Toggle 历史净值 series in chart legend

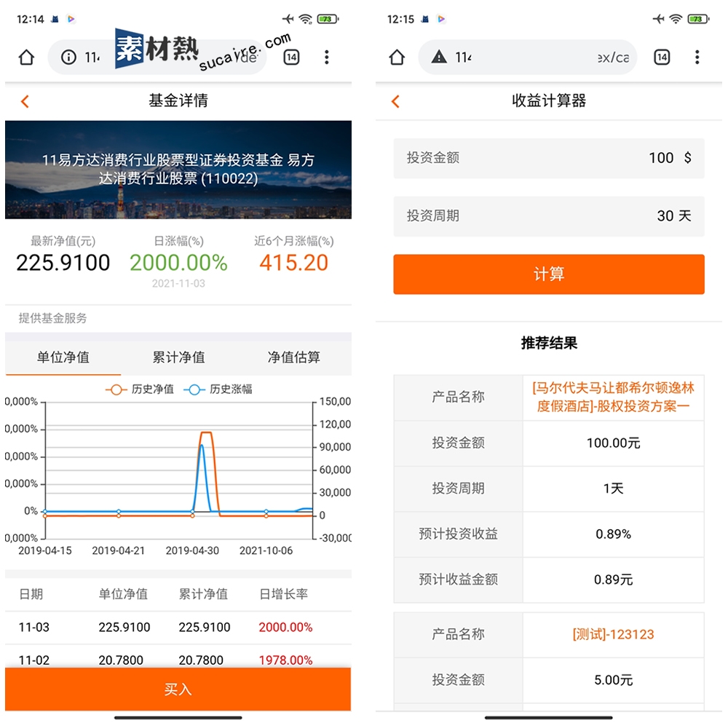click(140, 389)
